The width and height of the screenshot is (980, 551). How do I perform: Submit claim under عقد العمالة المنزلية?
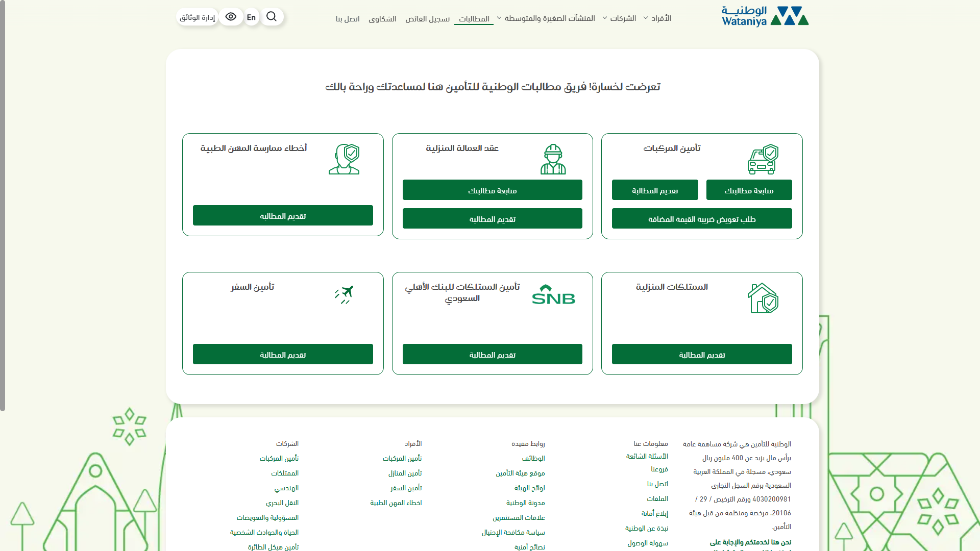tap(493, 218)
